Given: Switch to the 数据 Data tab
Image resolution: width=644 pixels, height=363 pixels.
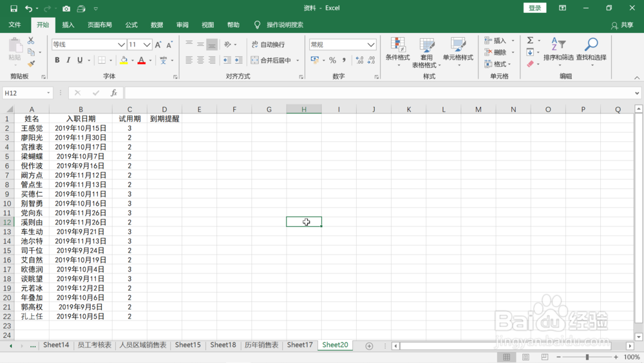Looking at the screenshot, I should [157, 25].
